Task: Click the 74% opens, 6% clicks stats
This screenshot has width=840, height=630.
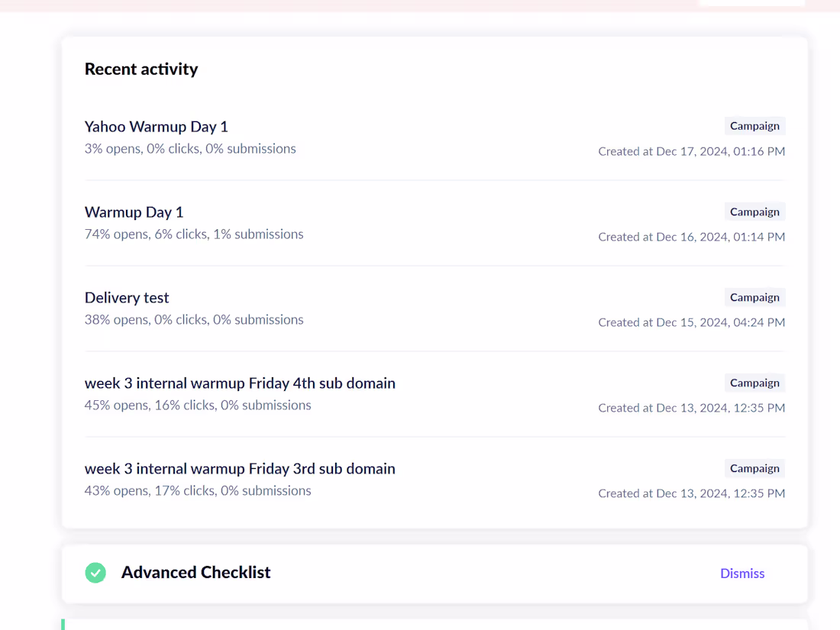Action: (x=194, y=234)
